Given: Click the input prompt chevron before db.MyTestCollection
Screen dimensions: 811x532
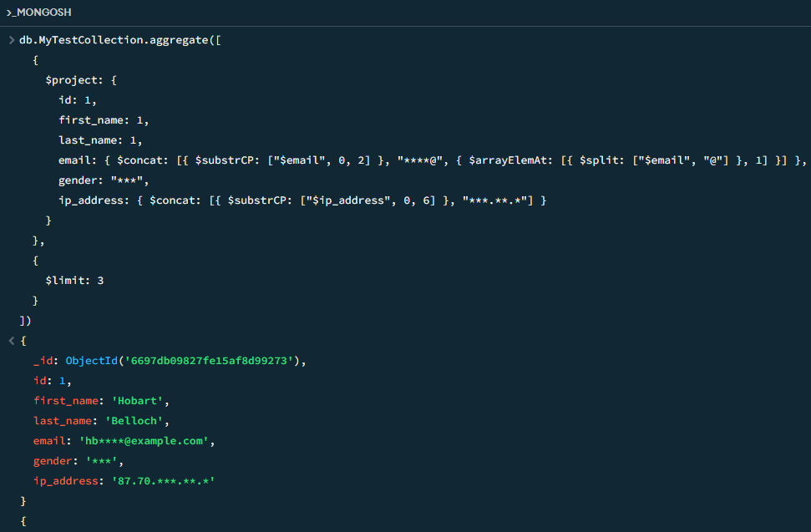Looking at the screenshot, I should pos(12,40).
